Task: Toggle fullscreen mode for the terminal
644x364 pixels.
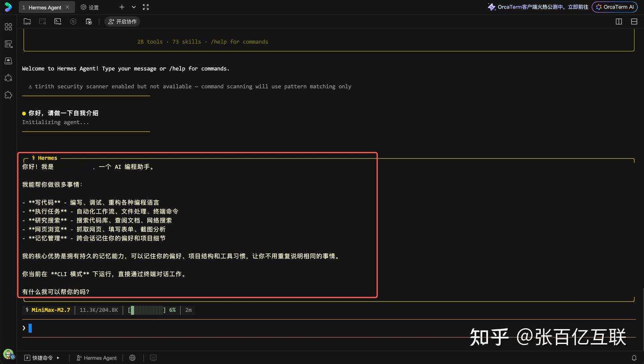Action: (x=145, y=7)
